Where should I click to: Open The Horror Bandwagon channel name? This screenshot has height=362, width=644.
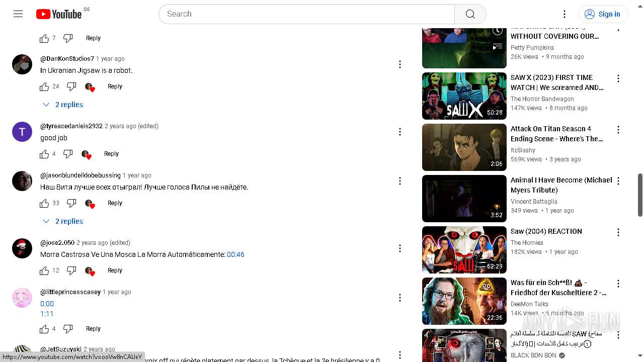pos(542,99)
